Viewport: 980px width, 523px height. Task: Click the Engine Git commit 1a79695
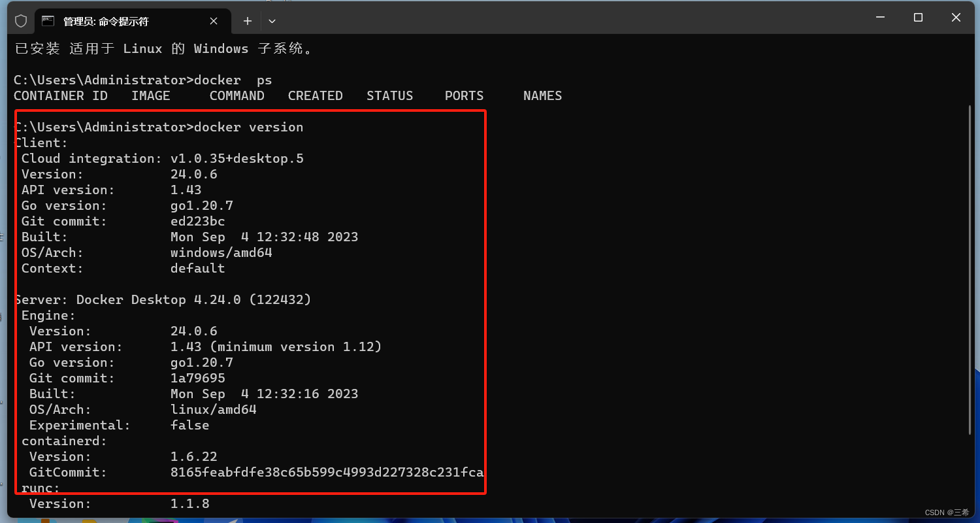coord(198,378)
